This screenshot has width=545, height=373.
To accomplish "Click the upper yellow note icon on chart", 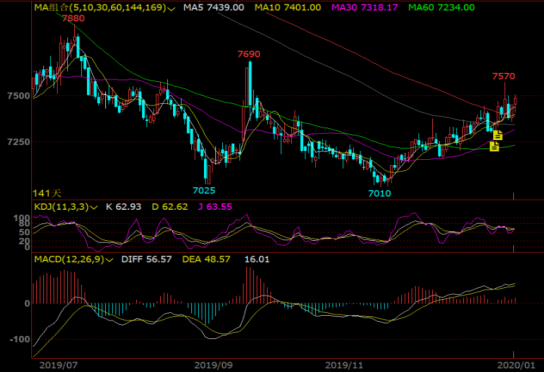I will pyautogui.click(x=498, y=135).
